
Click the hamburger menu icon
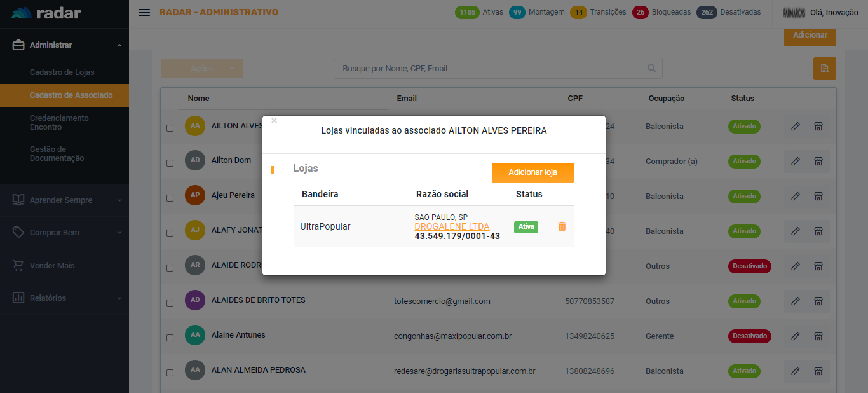pyautogui.click(x=144, y=13)
